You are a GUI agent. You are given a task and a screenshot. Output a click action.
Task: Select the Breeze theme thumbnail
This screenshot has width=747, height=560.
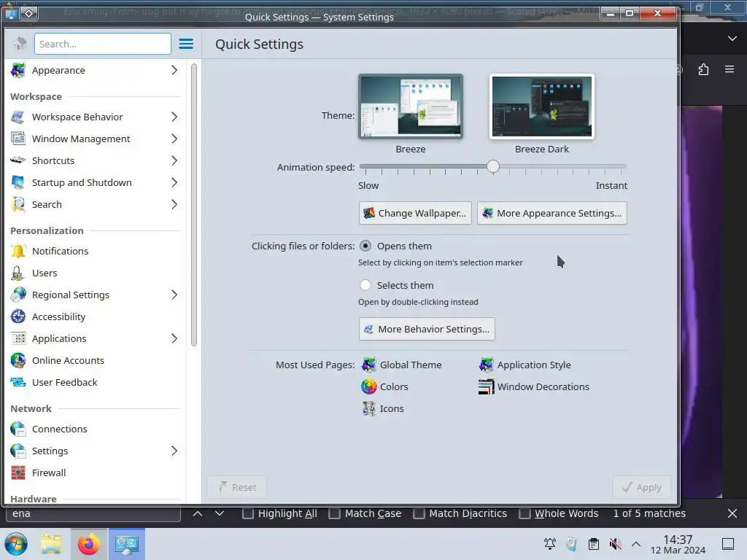[411, 106]
